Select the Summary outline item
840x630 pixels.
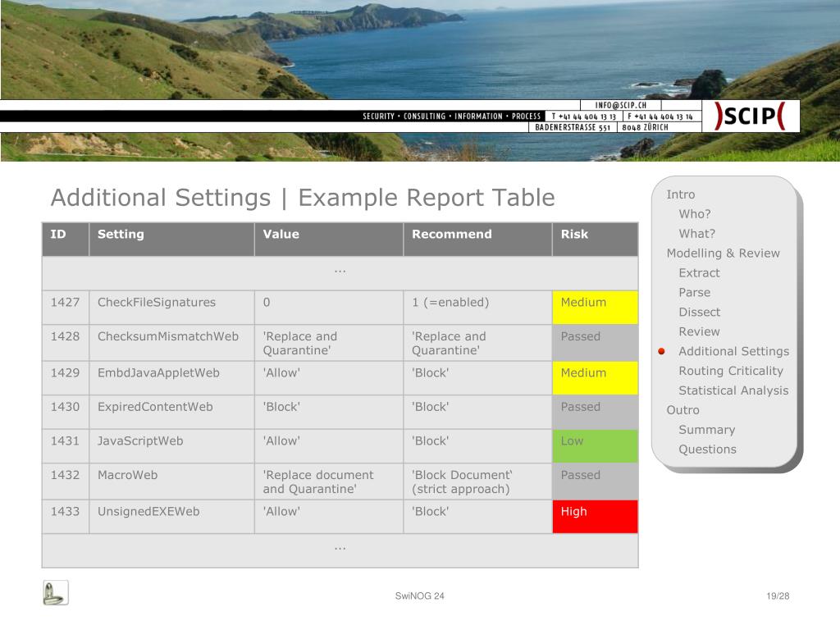pyautogui.click(x=706, y=430)
